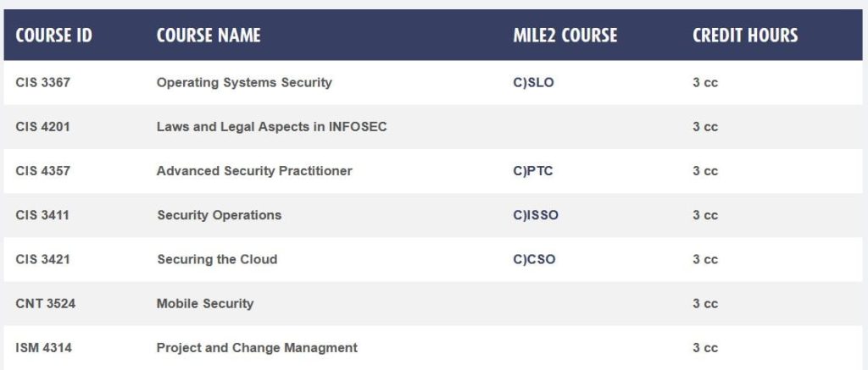
Task: Select the MILE2 COURSE column header
Action: click(x=565, y=36)
